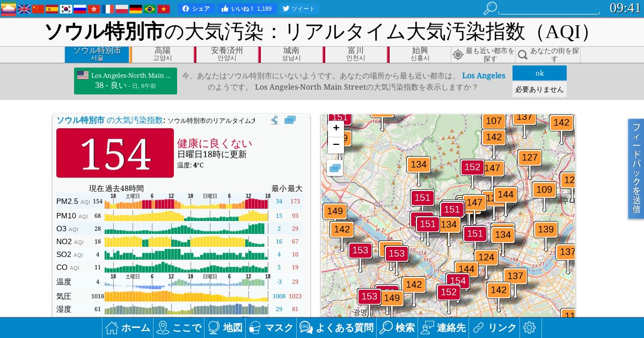
Task: Switch language with the Russia flag
Action: point(80,9)
